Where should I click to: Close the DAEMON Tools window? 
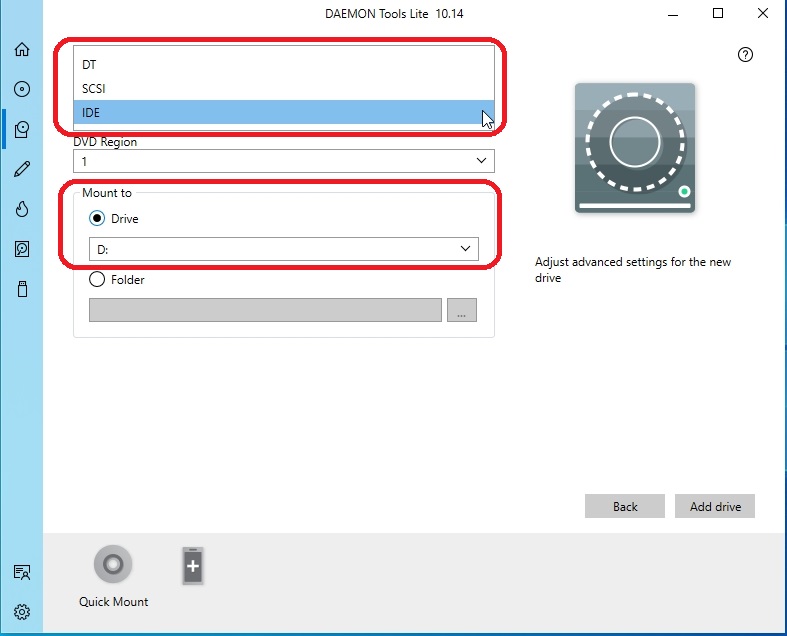point(762,14)
